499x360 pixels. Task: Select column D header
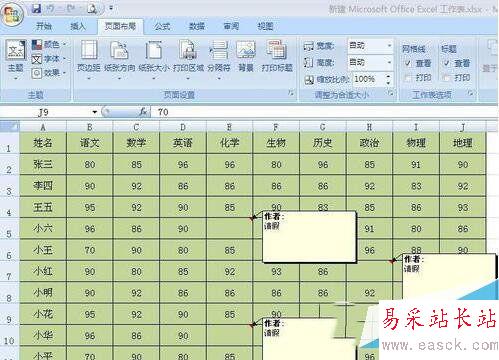pos(183,127)
